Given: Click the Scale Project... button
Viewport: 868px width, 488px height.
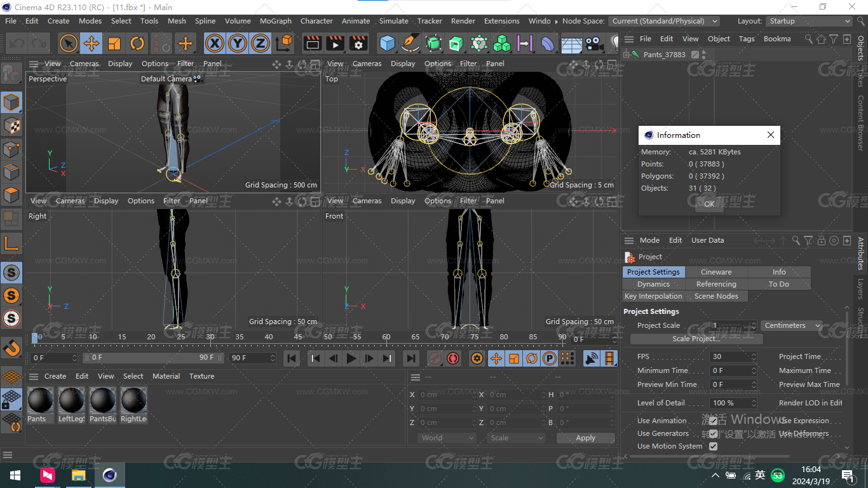Looking at the screenshot, I should coord(696,339).
